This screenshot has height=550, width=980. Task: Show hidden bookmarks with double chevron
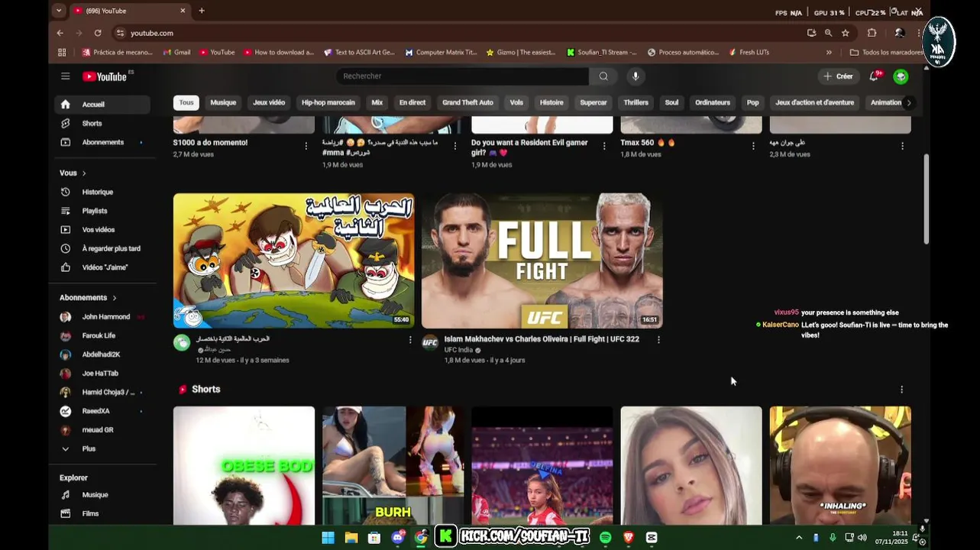(x=829, y=53)
